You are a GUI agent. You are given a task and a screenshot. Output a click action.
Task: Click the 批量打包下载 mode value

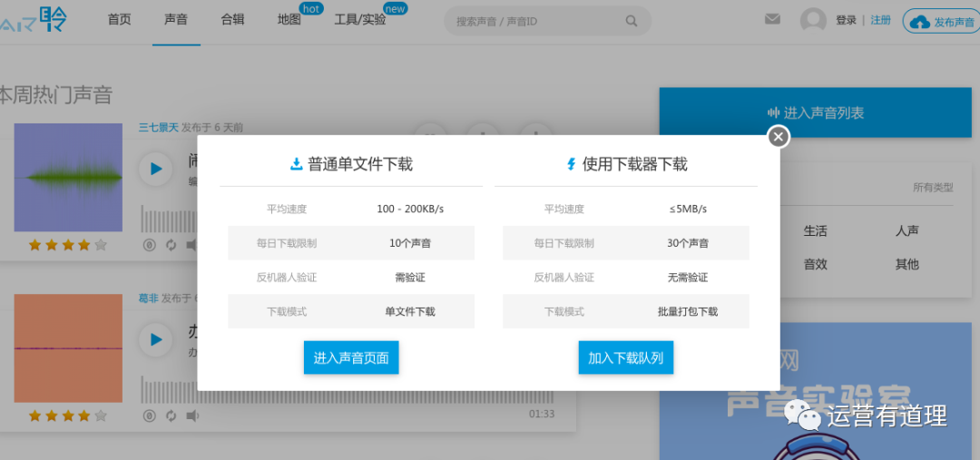click(x=688, y=311)
